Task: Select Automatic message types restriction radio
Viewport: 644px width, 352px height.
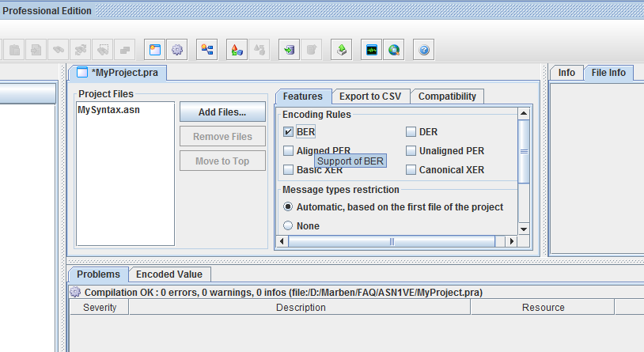Action: tap(288, 206)
